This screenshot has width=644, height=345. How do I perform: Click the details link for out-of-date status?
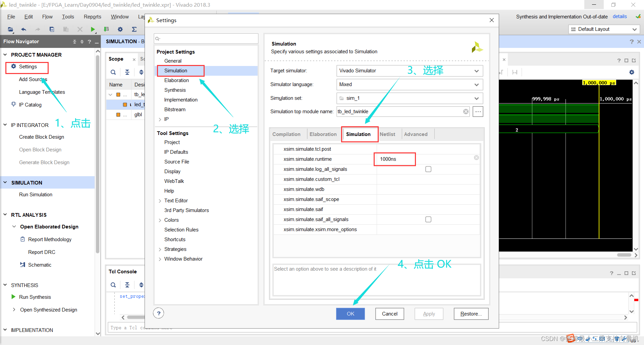620,16
